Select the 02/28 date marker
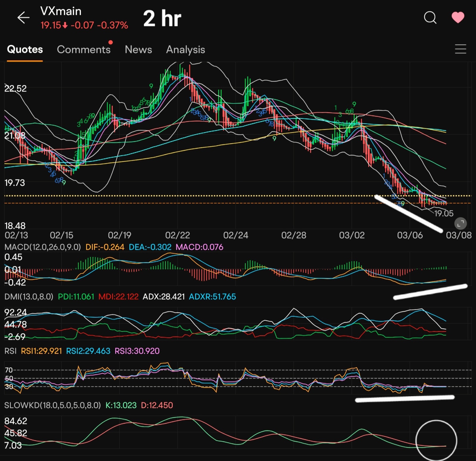Screen dimensions: 476x461 coord(294,235)
